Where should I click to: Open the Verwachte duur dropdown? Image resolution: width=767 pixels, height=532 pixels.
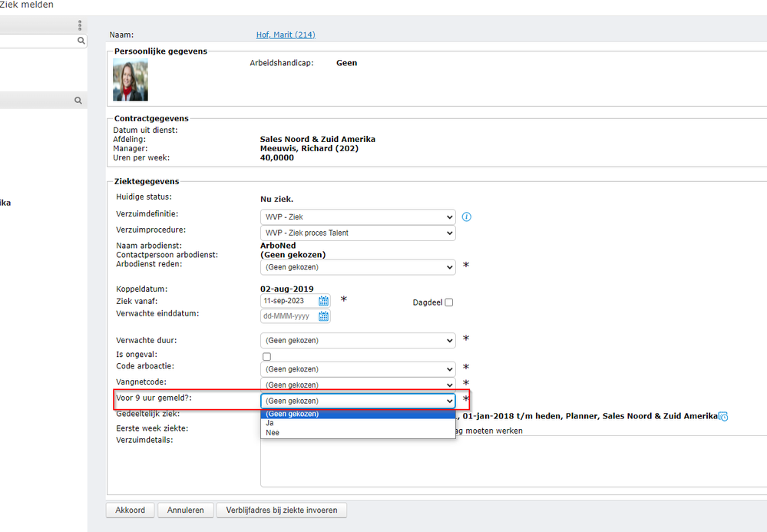pyautogui.click(x=358, y=340)
